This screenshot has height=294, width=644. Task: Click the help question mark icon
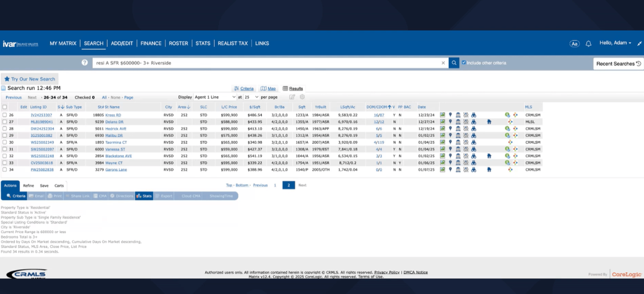pos(85,63)
